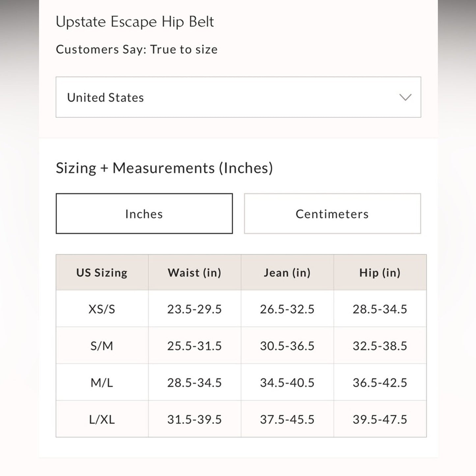Click the L/XL hip value 39.5-47.5
476x476 pixels.
point(380,419)
